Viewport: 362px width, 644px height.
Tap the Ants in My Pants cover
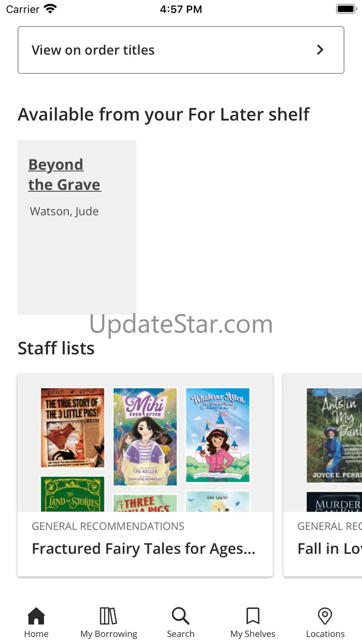(334, 435)
